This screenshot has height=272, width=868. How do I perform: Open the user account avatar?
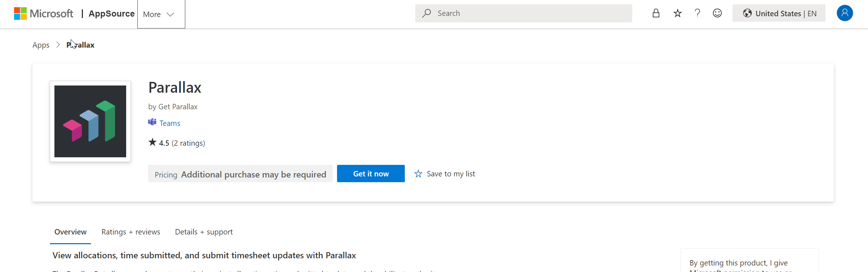[845, 13]
